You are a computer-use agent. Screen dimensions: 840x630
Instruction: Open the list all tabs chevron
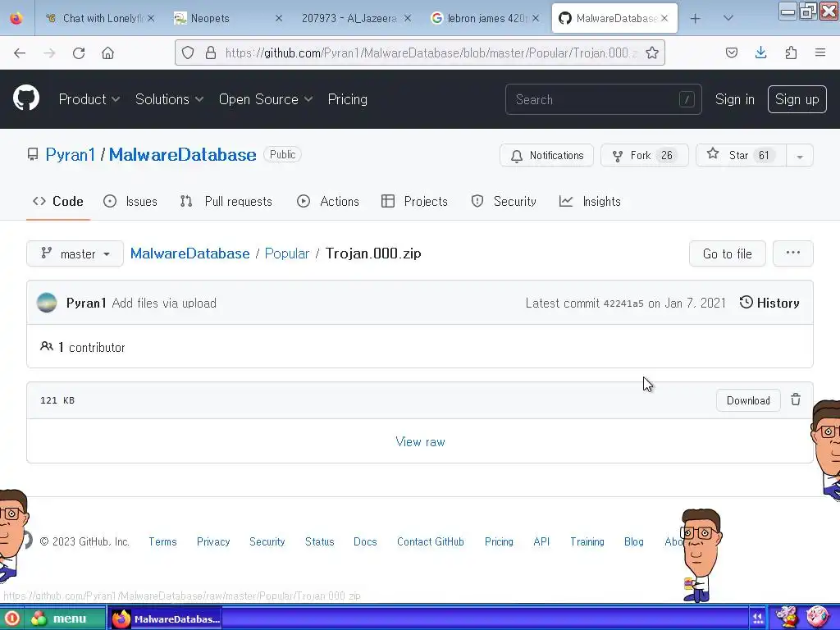point(728,18)
